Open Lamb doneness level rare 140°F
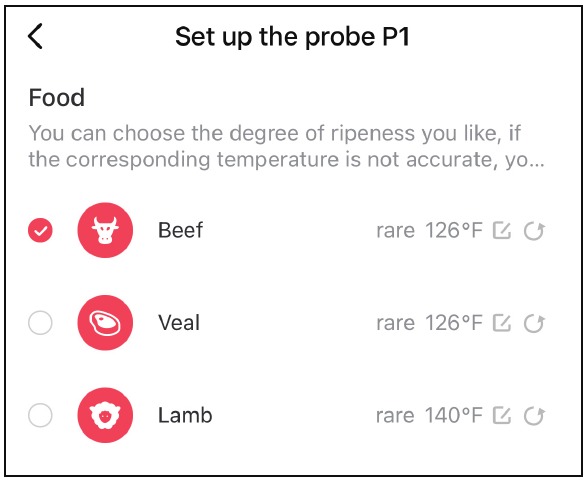The width and height of the screenshot is (586, 480). [x=429, y=416]
